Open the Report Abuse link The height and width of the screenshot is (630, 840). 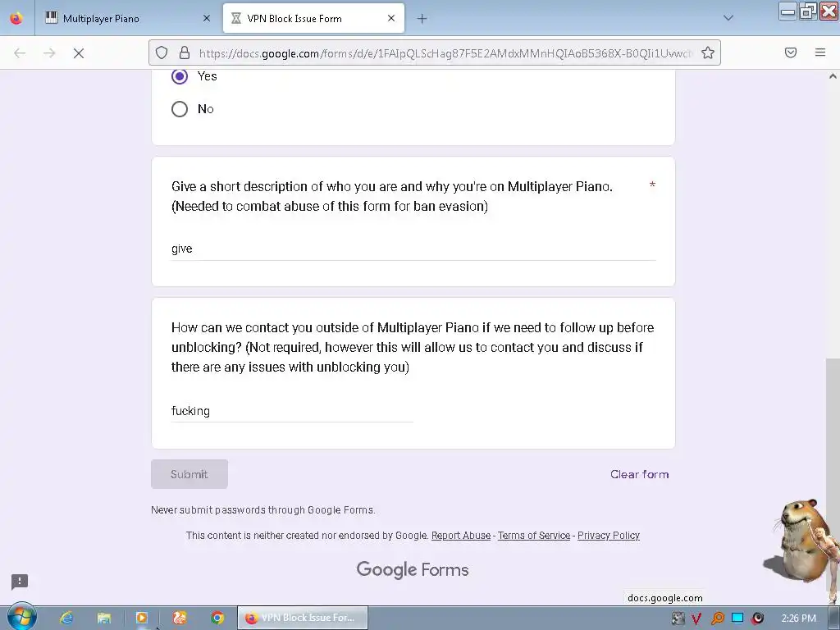461,535
